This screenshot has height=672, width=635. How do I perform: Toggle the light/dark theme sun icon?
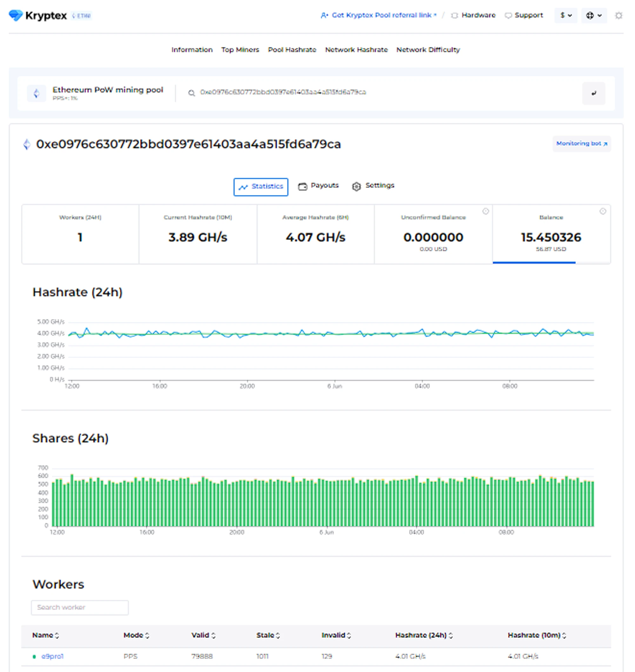(618, 15)
